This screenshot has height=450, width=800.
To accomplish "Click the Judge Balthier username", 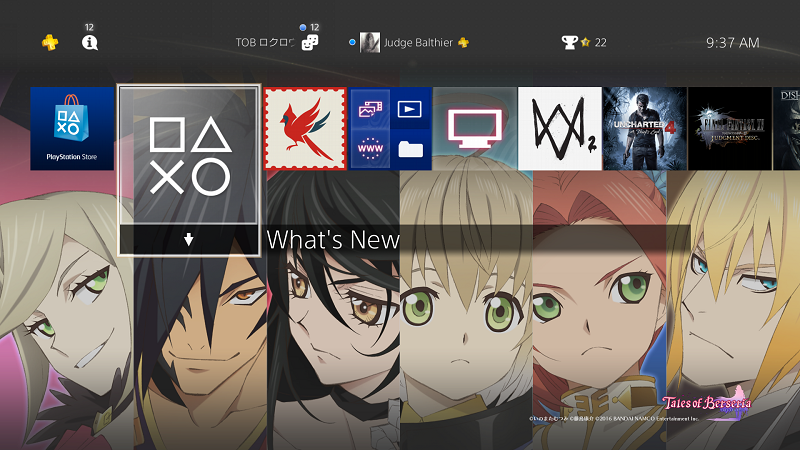I will coord(418,42).
